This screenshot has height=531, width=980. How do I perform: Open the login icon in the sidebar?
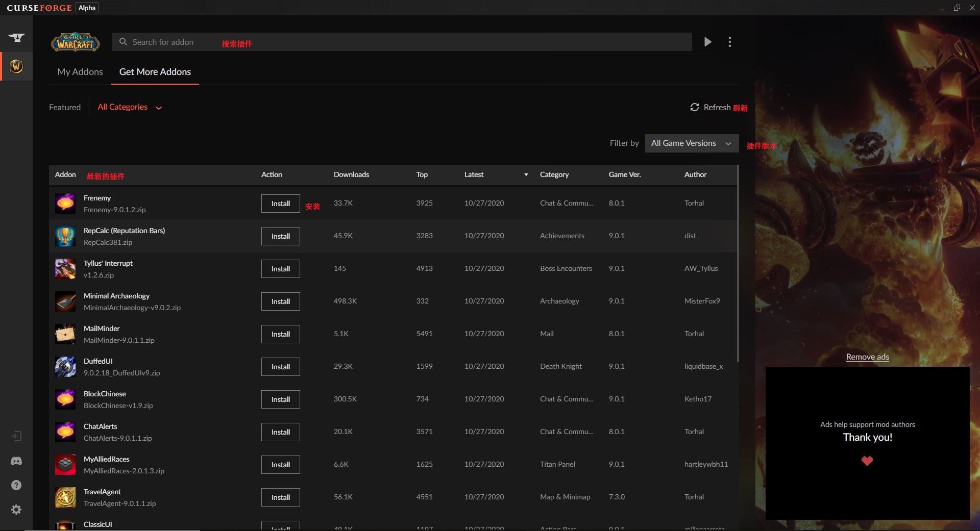(16, 436)
